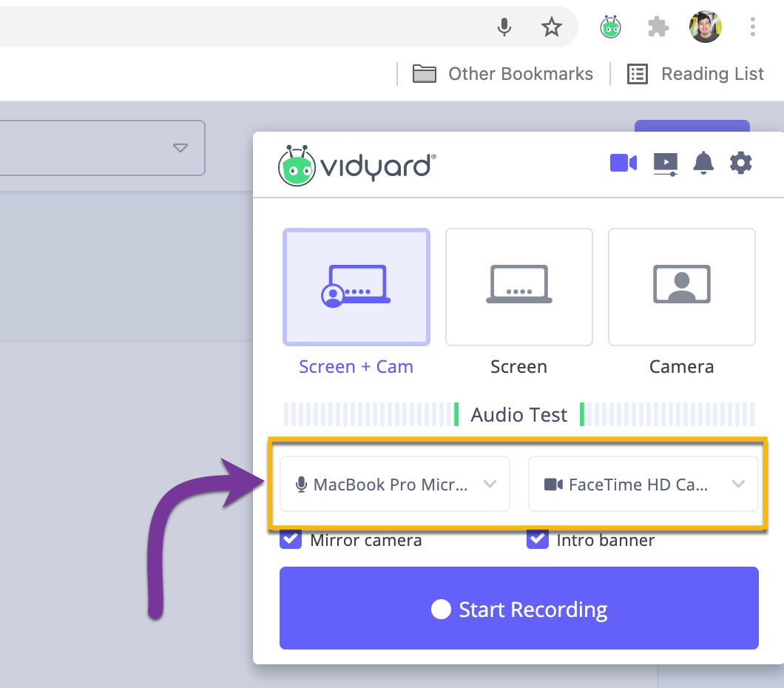Screen dimensions: 784x688
Task: Open the MacBook Pro Microphone dropdown
Action: (x=394, y=484)
